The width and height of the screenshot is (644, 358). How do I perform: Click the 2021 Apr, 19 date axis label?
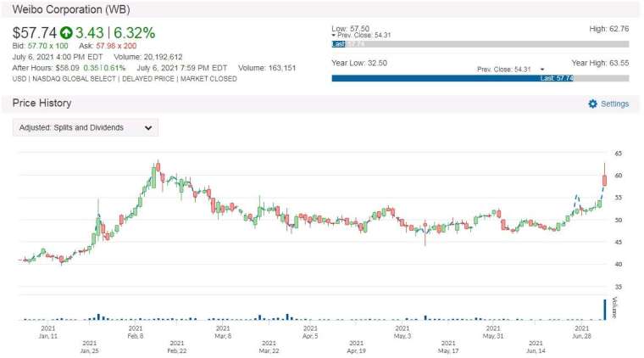click(x=357, y=347)
